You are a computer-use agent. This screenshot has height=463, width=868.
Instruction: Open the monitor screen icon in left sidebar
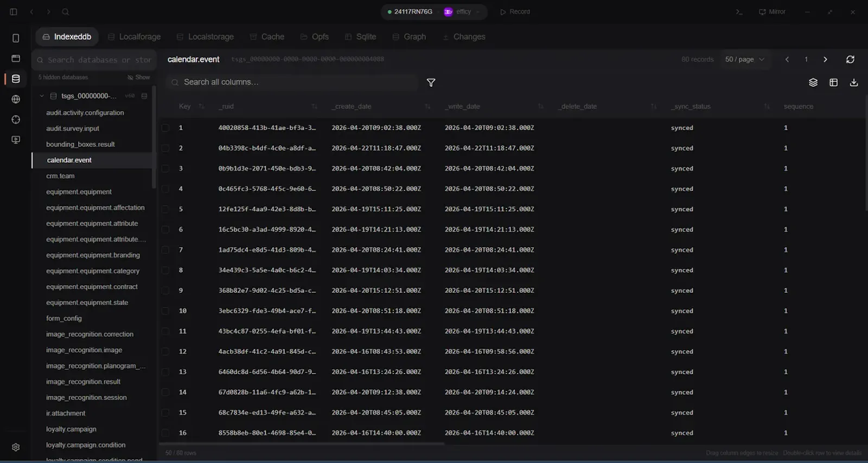click(16, 140)
